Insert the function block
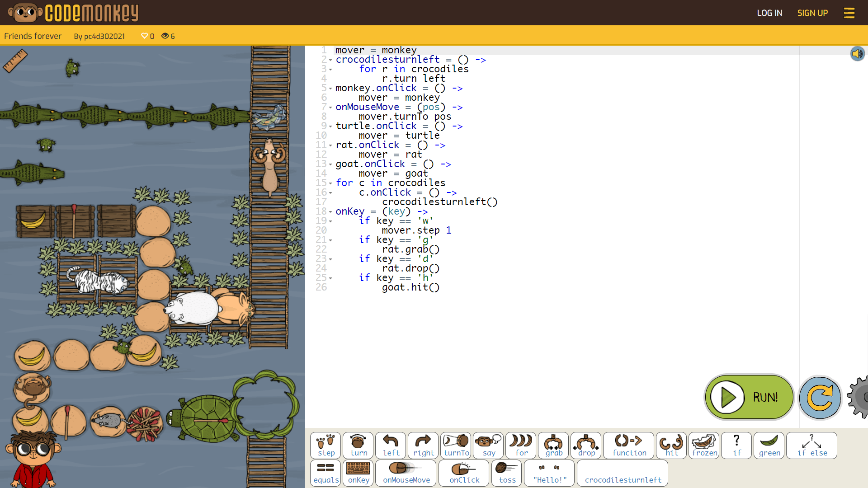 coord(628,446)
